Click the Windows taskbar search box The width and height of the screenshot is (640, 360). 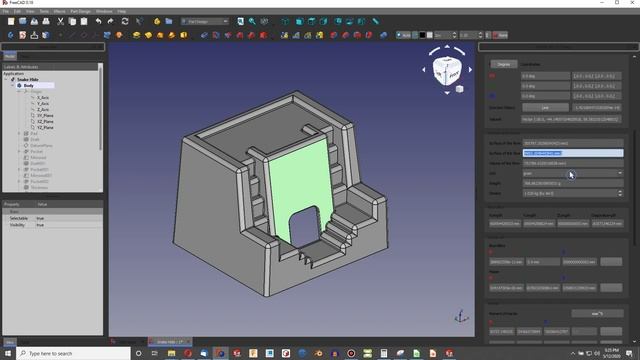(x=73, y=353)
